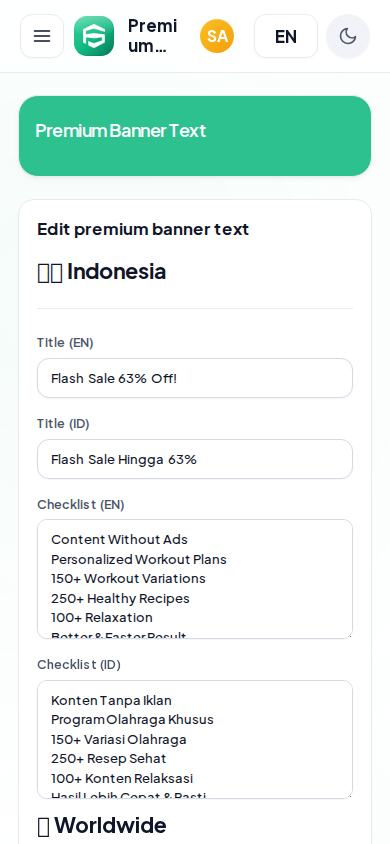Viewport: 390px width, 844px height.
Task: Click the truncated Premium page title in header
Action: 152,36
